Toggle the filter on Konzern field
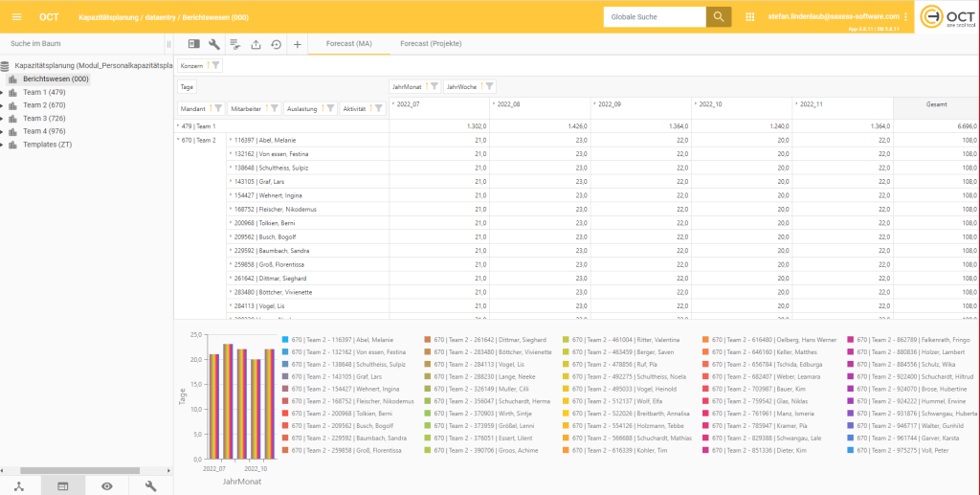 (215, 65)
